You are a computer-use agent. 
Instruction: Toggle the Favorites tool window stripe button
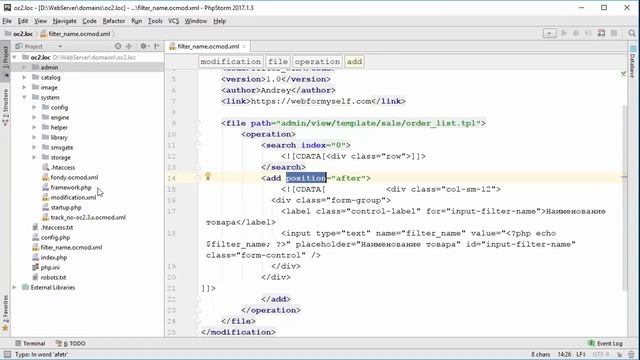(5, 313)
